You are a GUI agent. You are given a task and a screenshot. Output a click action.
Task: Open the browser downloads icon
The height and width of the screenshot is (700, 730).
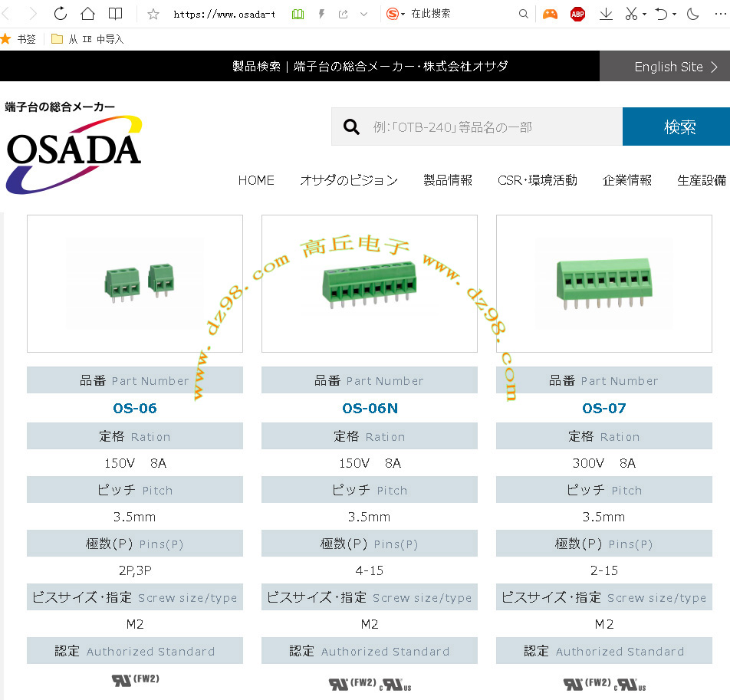point(606,14)
